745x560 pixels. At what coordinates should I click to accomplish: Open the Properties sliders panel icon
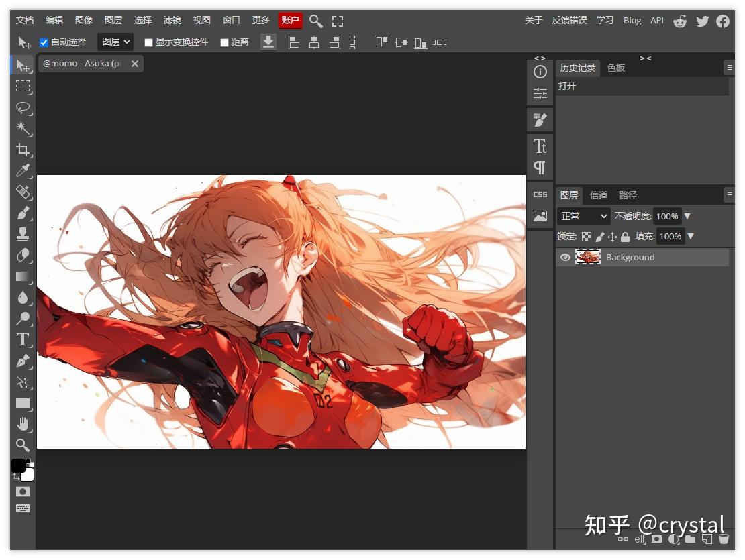click(x=540, y=93)
